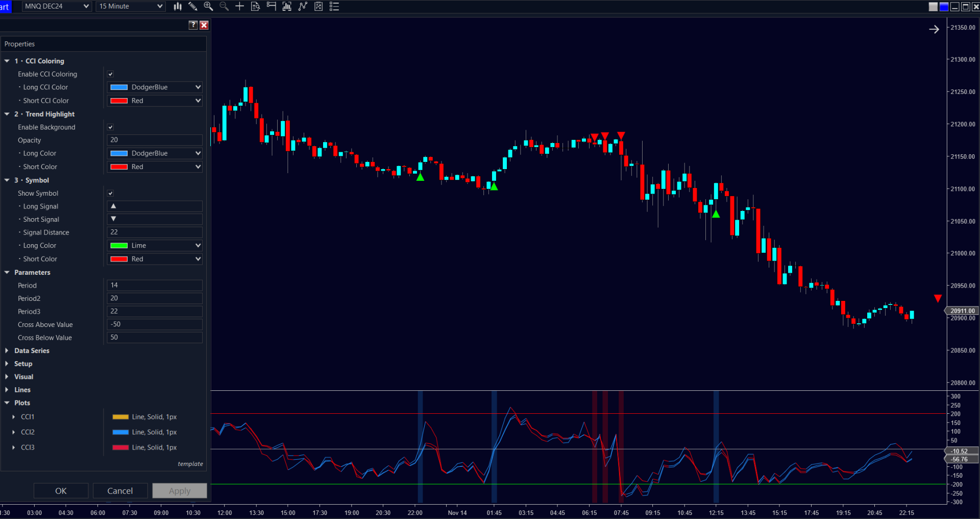Click the CCI3 red line style swatch

tap(120, 447)
